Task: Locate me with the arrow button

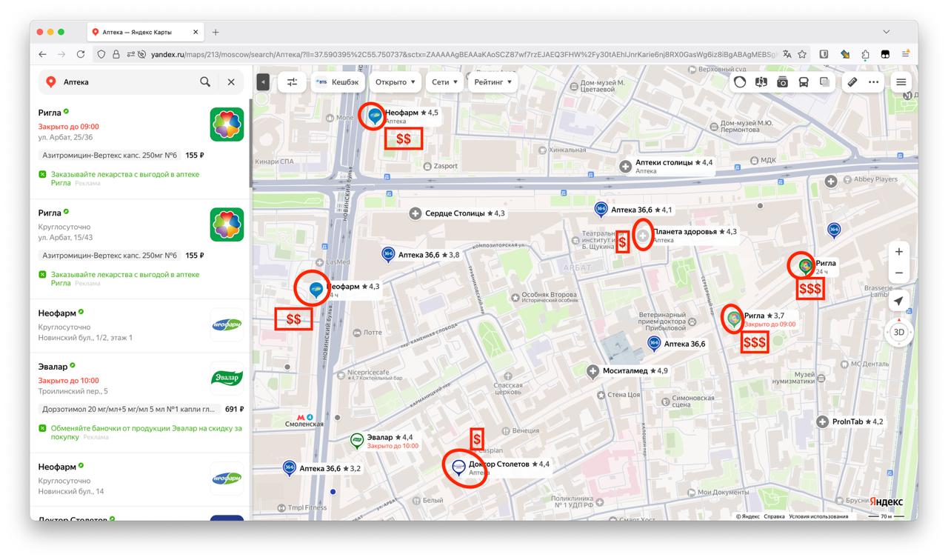Action: tap(898, 301)
